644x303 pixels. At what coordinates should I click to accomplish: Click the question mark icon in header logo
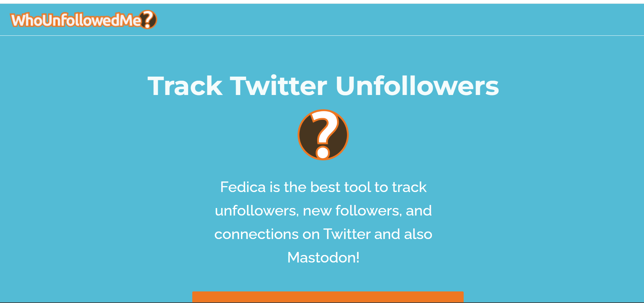click(x=148, y=19)
